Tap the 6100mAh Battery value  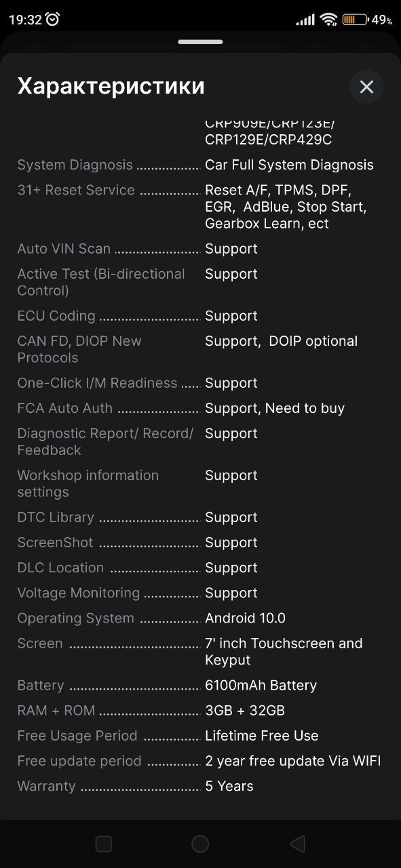[x=261, y=685]
